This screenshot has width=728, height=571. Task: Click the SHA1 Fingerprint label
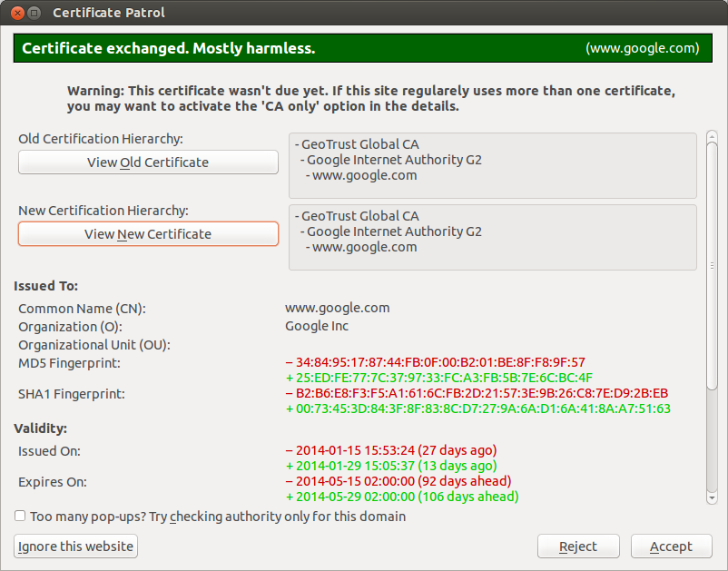72,394
